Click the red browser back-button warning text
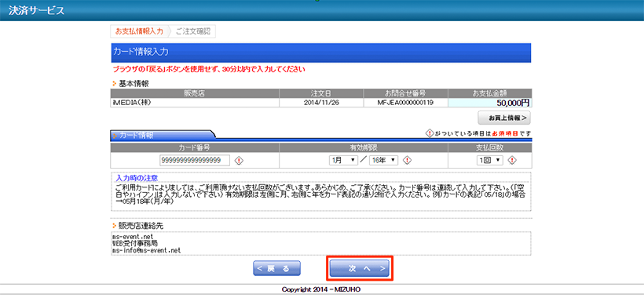The image size is (644, 298). (209, 69)
